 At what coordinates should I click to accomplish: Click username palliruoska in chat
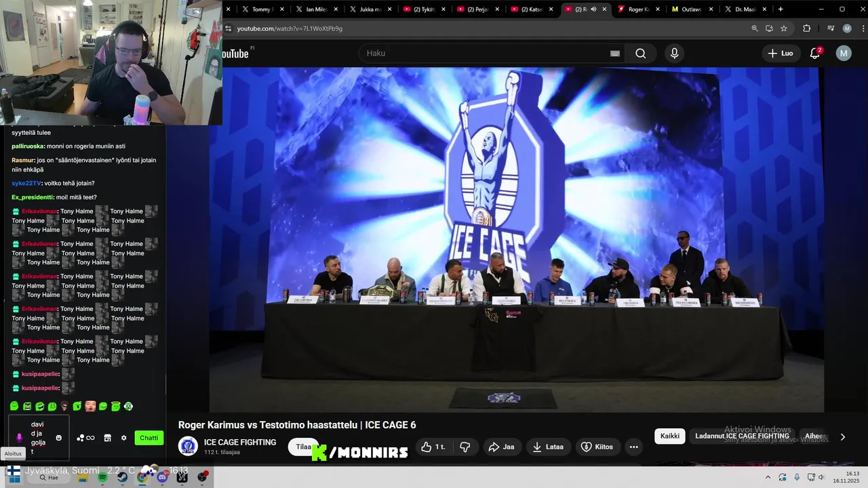coord(28,146)
